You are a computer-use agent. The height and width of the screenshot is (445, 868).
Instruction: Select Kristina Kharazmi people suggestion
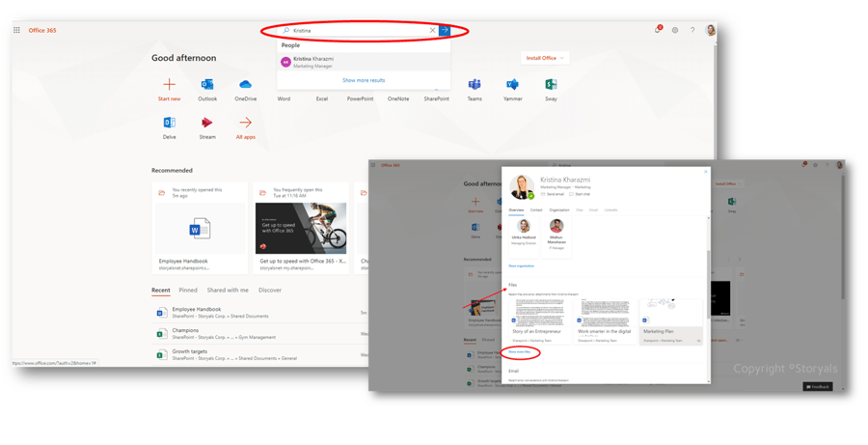(364, 62)
